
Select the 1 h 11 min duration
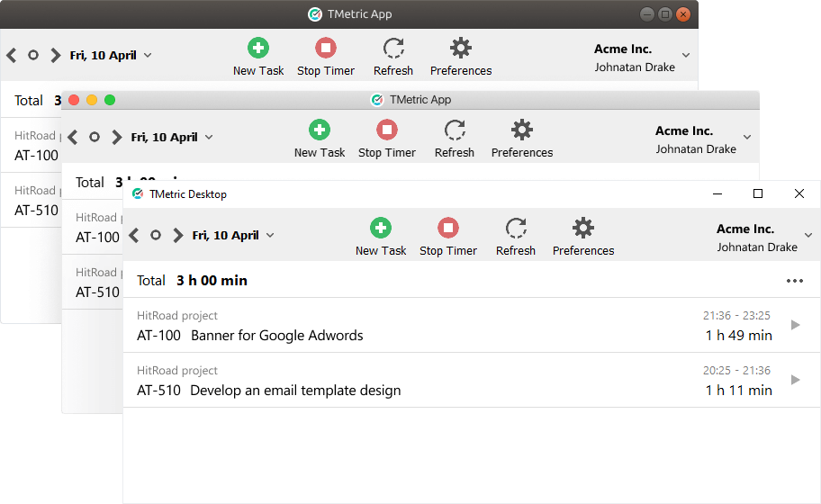click(x=739, y=391)
